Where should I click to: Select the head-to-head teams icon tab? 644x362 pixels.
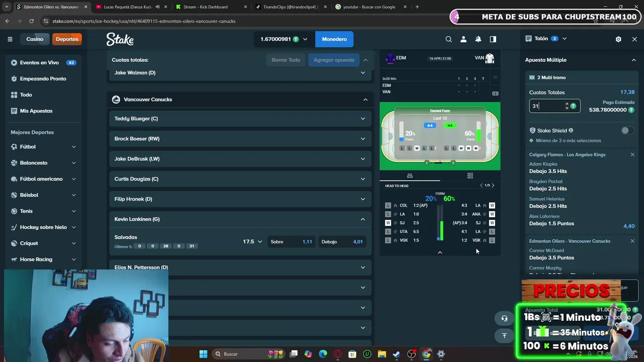[410, 175]
